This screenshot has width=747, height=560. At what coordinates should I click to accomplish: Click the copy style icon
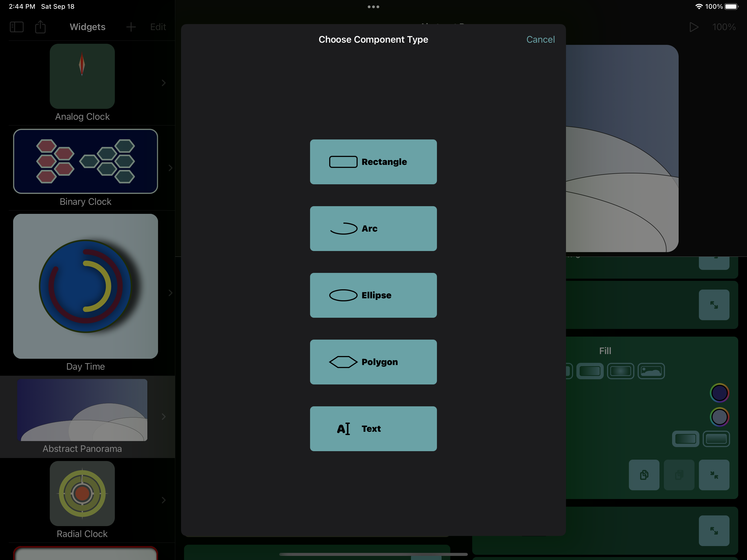644,474
